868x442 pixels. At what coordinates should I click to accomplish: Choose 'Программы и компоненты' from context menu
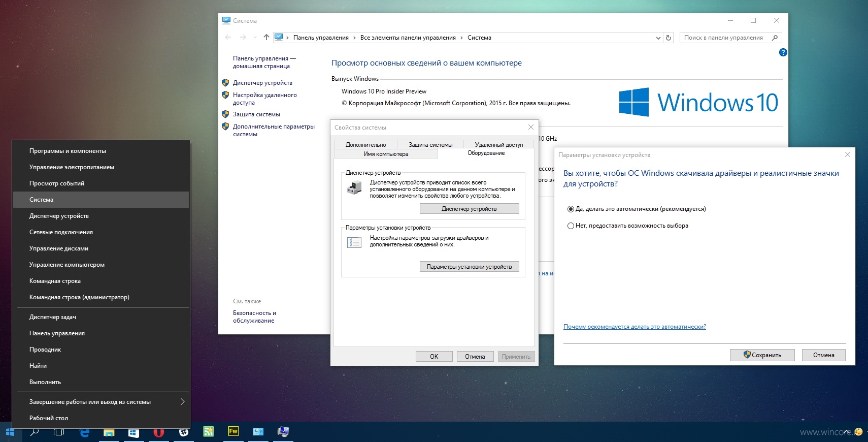pyautogui.click(x=101, y=151)
